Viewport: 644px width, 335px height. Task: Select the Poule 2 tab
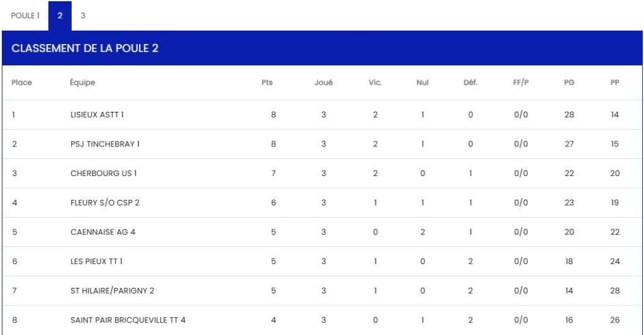(x=60, y=16)
